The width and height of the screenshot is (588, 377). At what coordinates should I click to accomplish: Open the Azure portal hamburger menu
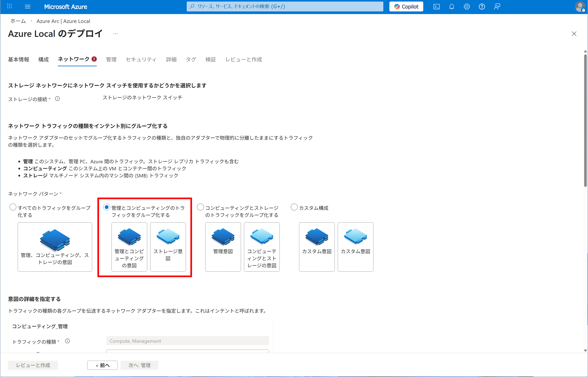[28, 7]
